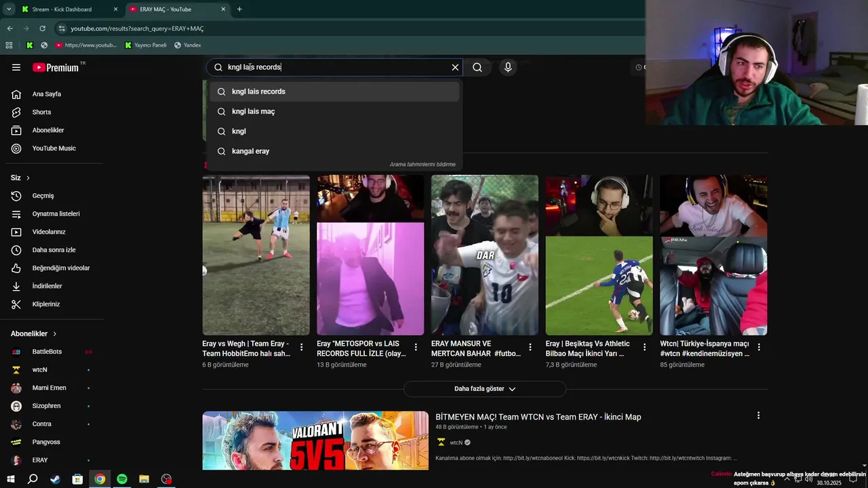868x488 pixels.
Task: Pick suggestion "kngl lais maç"
Action: click(x=334, y=111)
